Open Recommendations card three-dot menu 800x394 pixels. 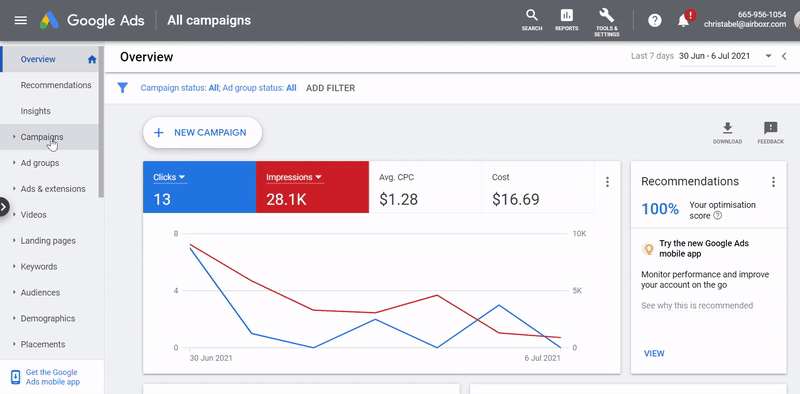(773, 182)
